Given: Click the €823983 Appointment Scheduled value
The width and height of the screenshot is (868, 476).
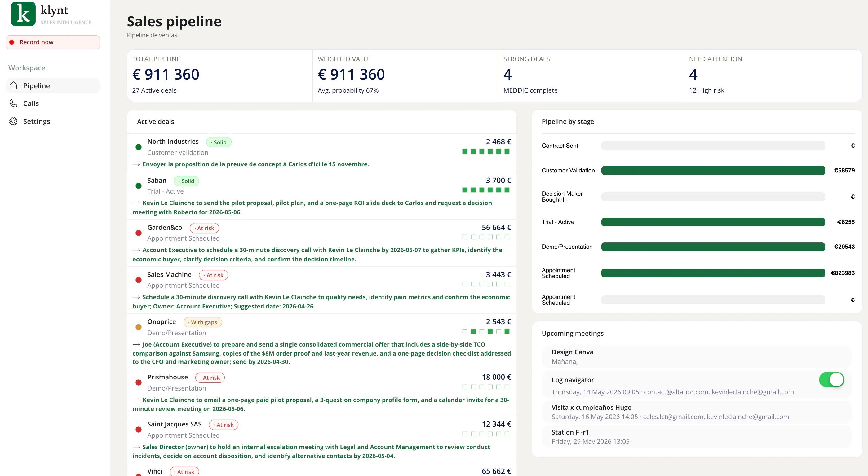Looking at the screenshot, I should [x=842, y=273].
